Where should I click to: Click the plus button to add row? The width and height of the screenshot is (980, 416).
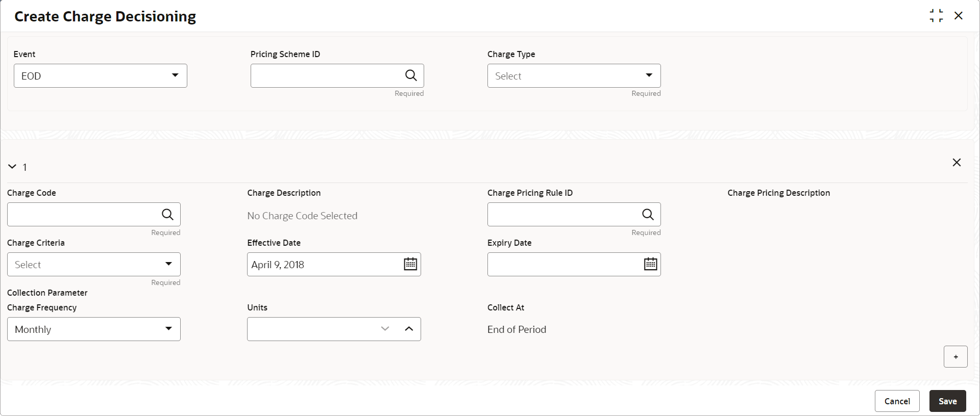pyautogui.click(x=955, y=357)
